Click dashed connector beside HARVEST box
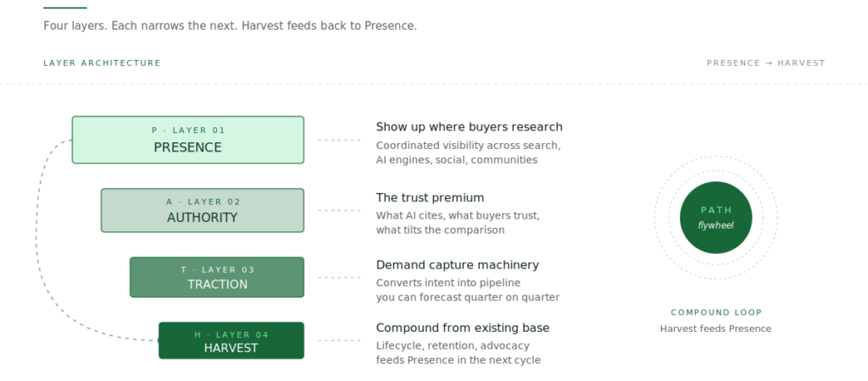868x381 pixels. pos(339,340)
